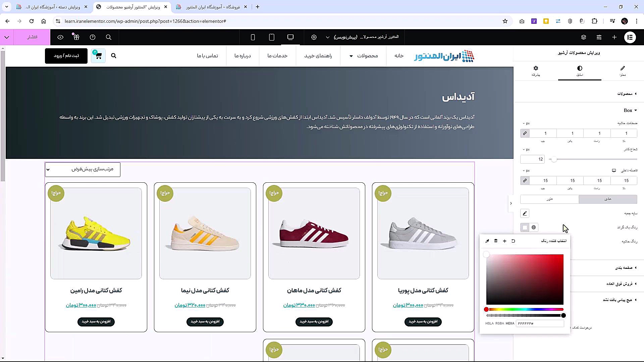Viewport: 644px width, 362px height.
Task: Switch to tablet responsive view
Action: tap(272, 37)
